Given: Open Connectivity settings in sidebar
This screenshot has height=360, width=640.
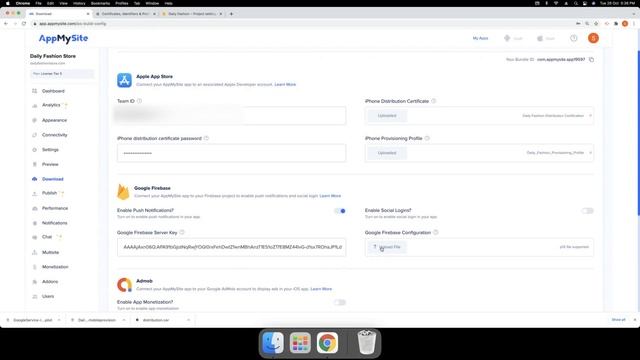Looking at the screenshot, I should (55, 135).
